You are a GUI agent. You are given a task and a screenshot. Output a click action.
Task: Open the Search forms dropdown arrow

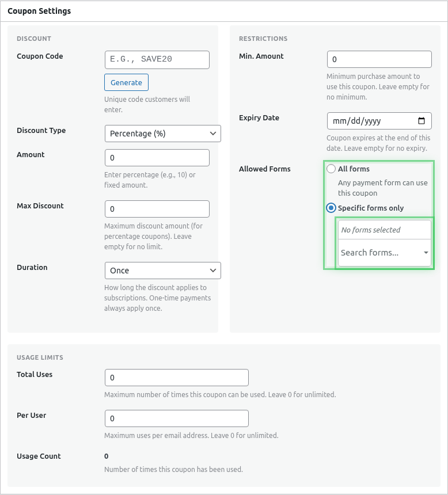pyautogui.click(x=426, y=253)
